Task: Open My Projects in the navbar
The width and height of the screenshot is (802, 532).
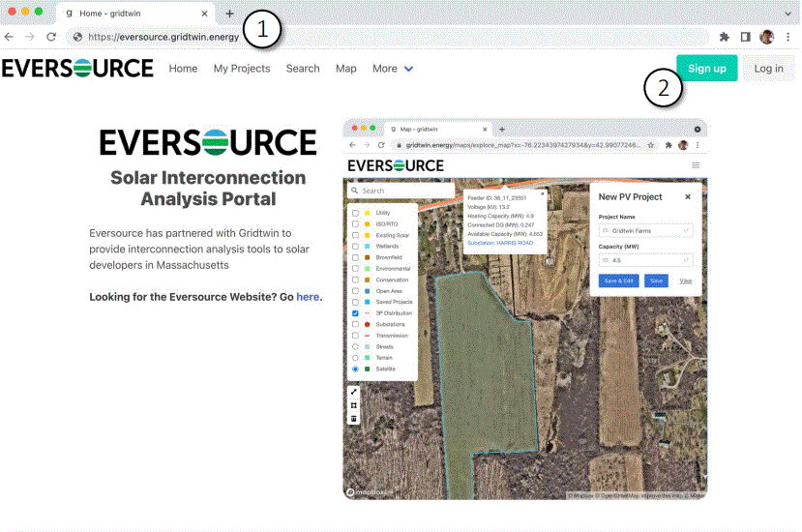Action: point(242,69)
